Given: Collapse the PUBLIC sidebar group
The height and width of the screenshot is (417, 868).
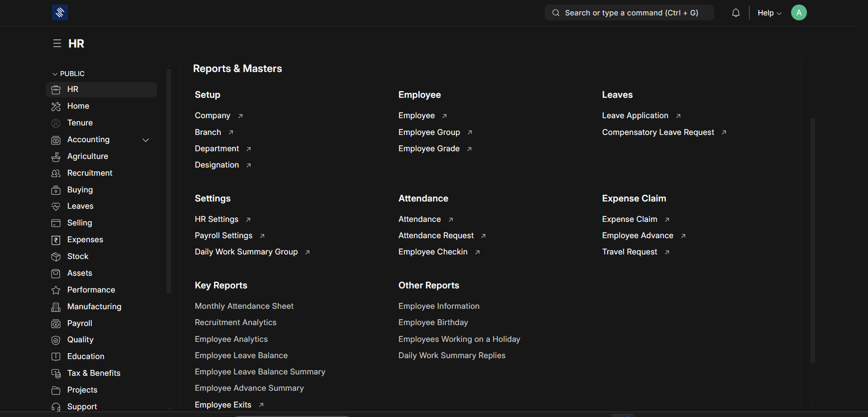Looking at the screenshot, I should (x=55, y=74).
